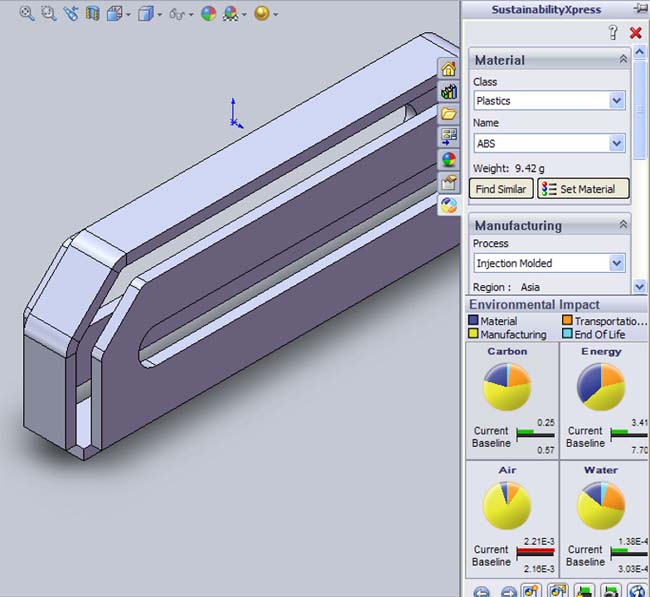The height and width of the screenshot is (597, 650).
Task: Open the View Palette task pane tab
Action: tap(449, 136)
